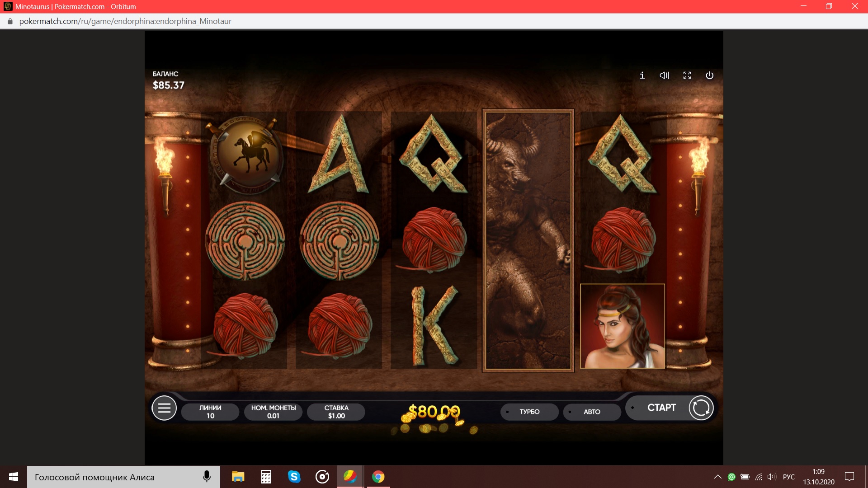Click the Pegasus shield symbol
This screenshot has height=488, width=868.
coord(245,154)
